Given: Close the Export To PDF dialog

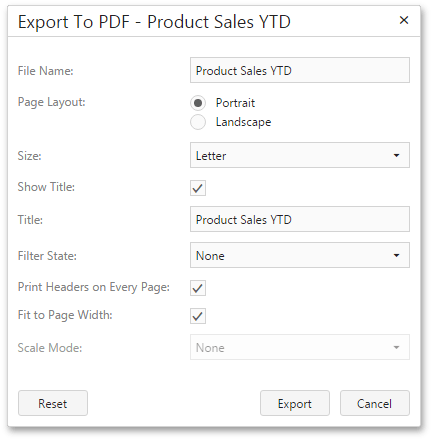Looking at the screenshot, I should (404, 20).
